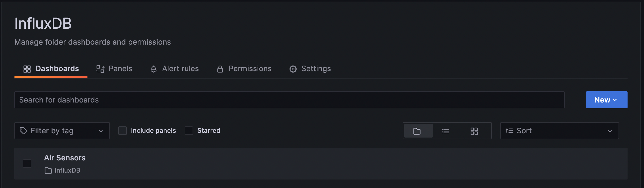
Task: Select the Air Sensors checkbox
Action: 27,164
